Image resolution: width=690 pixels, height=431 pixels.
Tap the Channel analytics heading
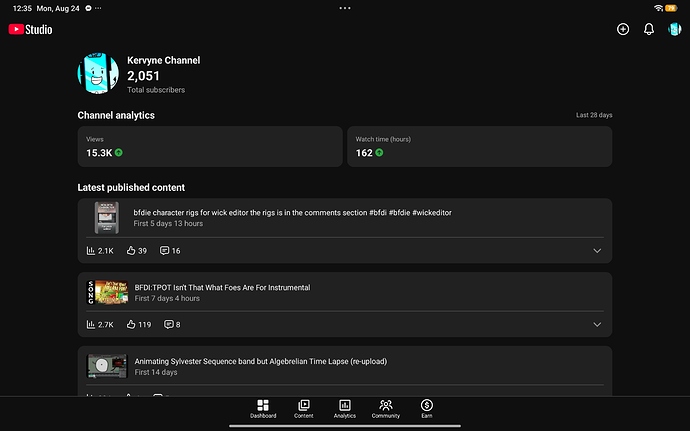pyautogui.click(x=116, y=115)
